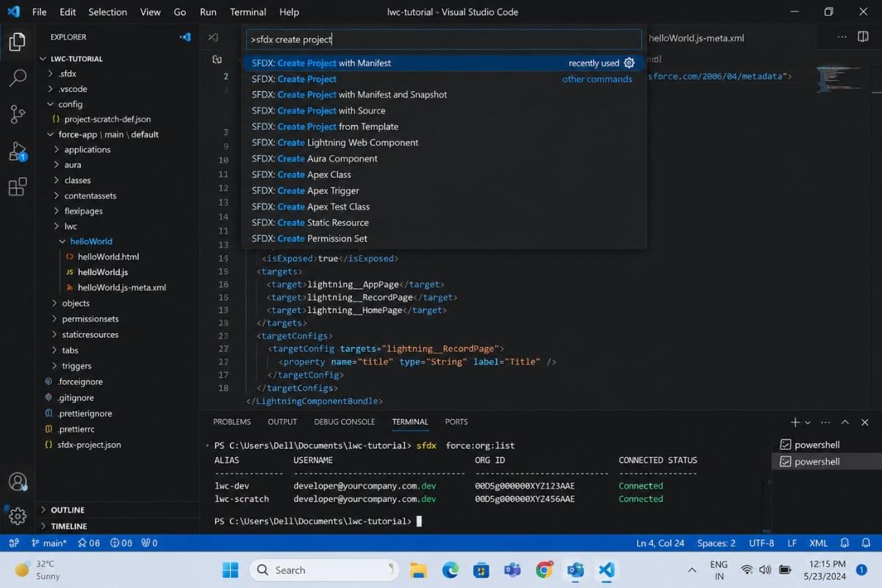Click XML language mode in status bar
Viewport: 882px width, 588px height.
tap(818, 543)
